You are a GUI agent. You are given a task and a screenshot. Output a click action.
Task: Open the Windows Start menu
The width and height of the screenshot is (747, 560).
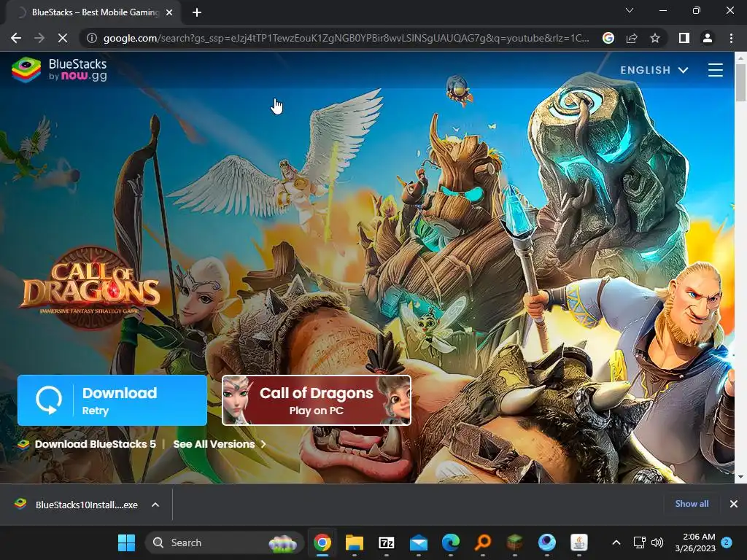[x=126, y=542]
